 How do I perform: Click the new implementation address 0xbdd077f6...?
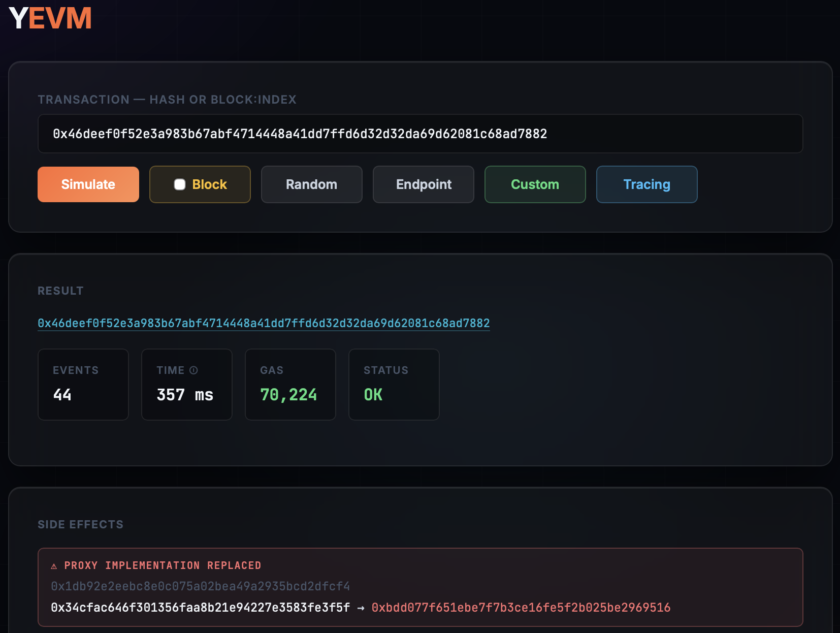521,608
